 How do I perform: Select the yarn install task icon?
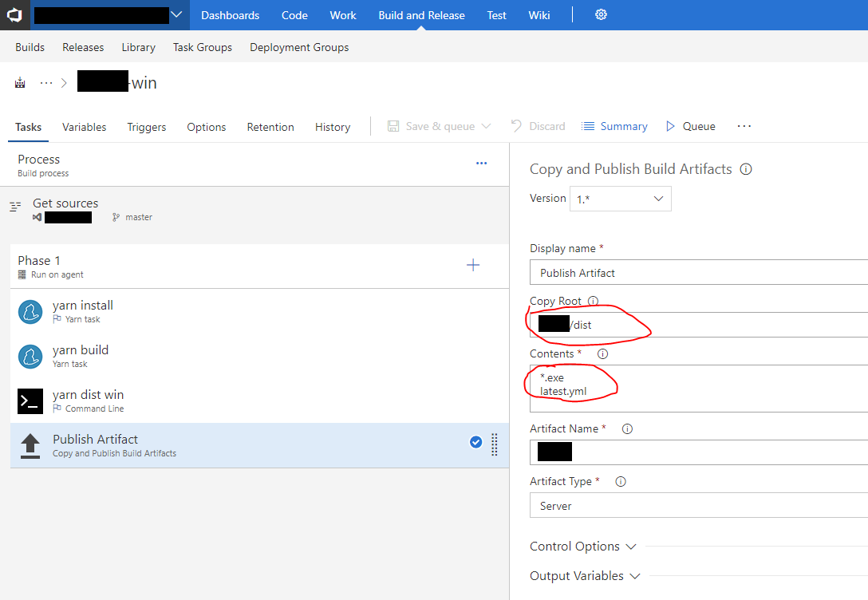(x=30, y=312)
